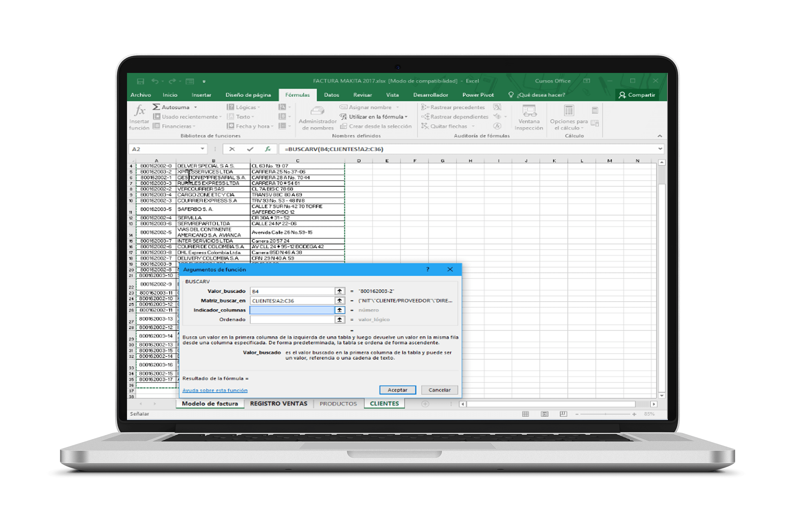
Task: Collapse the ribbon with the chevron
Action: [x=660, y=136]
